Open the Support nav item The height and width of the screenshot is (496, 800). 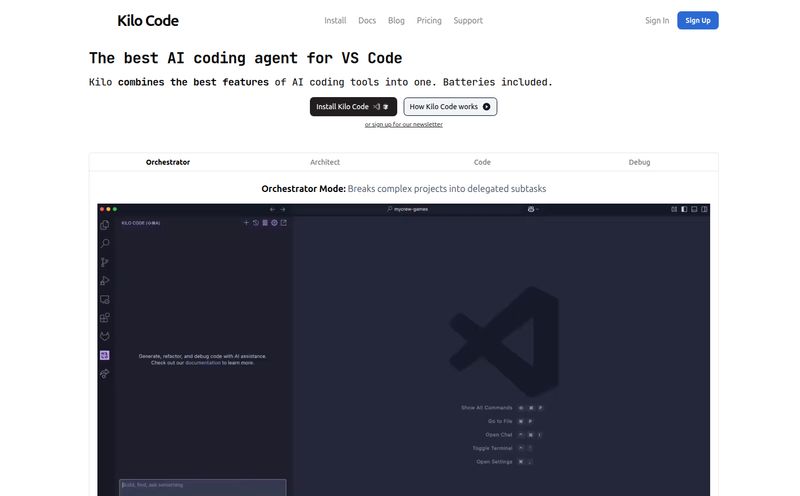pyautogui.click(x=468, y=20)
